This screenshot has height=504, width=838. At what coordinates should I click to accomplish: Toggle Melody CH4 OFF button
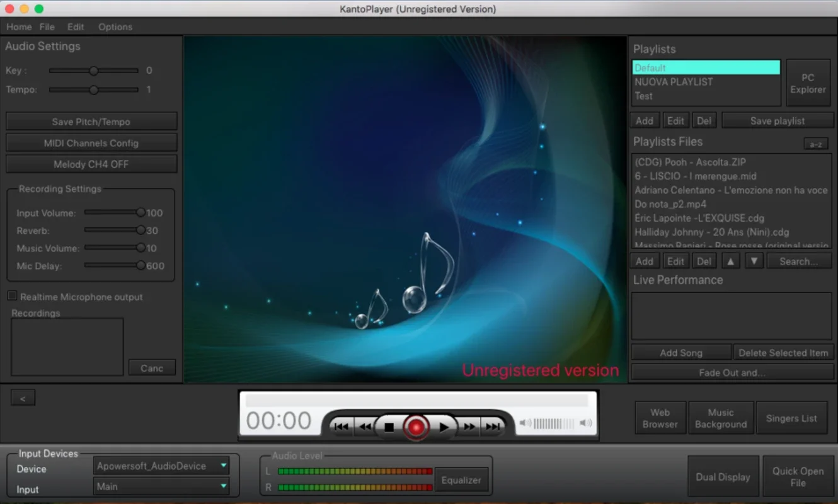pyautogui.click(x=91, y=164)
